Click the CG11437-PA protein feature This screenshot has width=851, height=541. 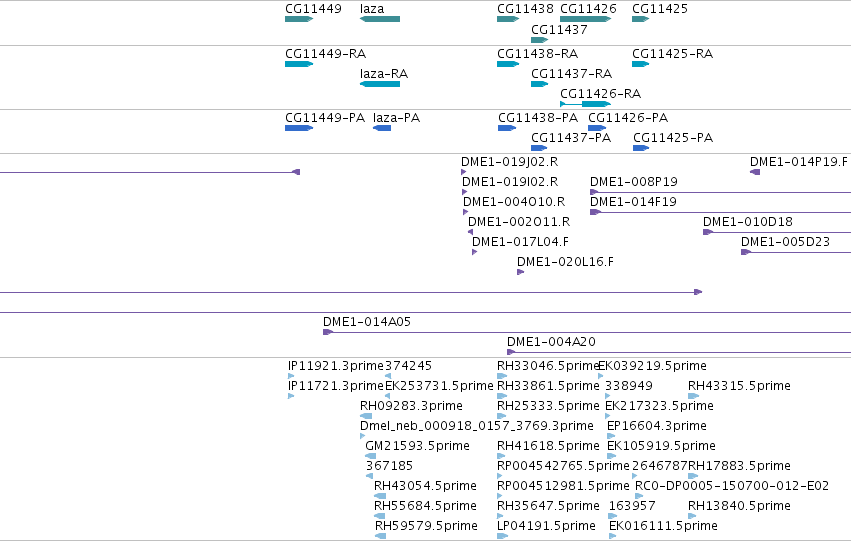(539, 148)
